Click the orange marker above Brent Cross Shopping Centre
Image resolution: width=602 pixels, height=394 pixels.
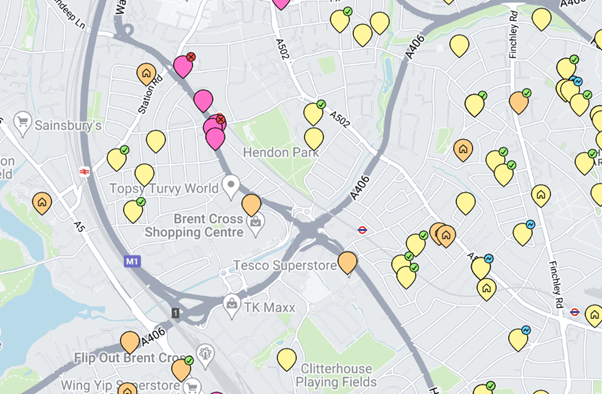251,205
